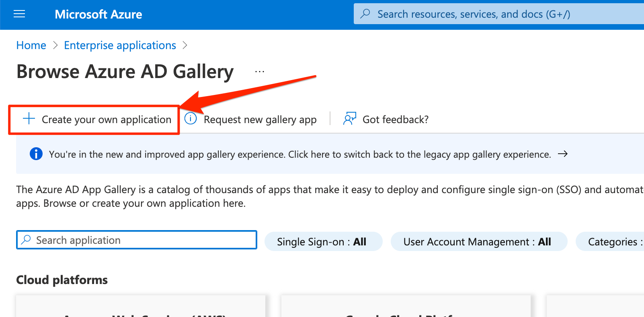
Task: Open the Single Sign-on : All filter
Action: coord(323,241)
